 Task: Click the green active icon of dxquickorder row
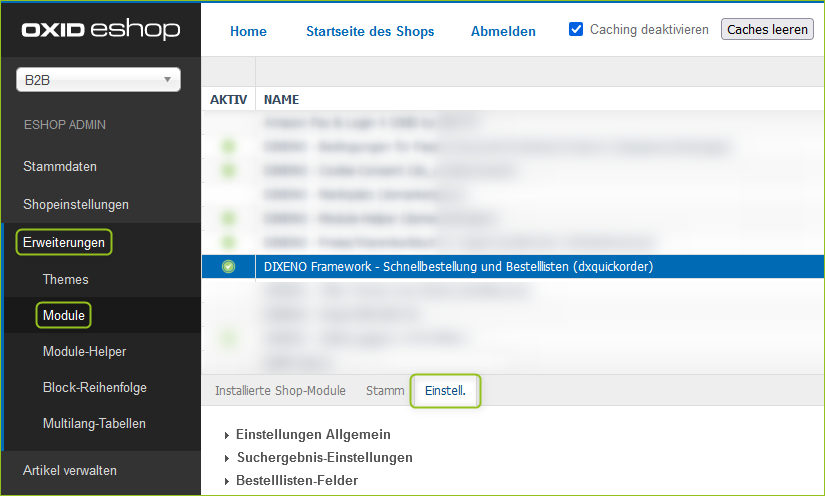228,267
